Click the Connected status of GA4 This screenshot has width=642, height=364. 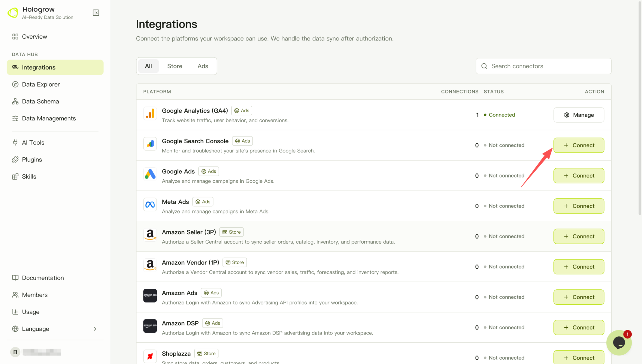click(x=499, y=115)
